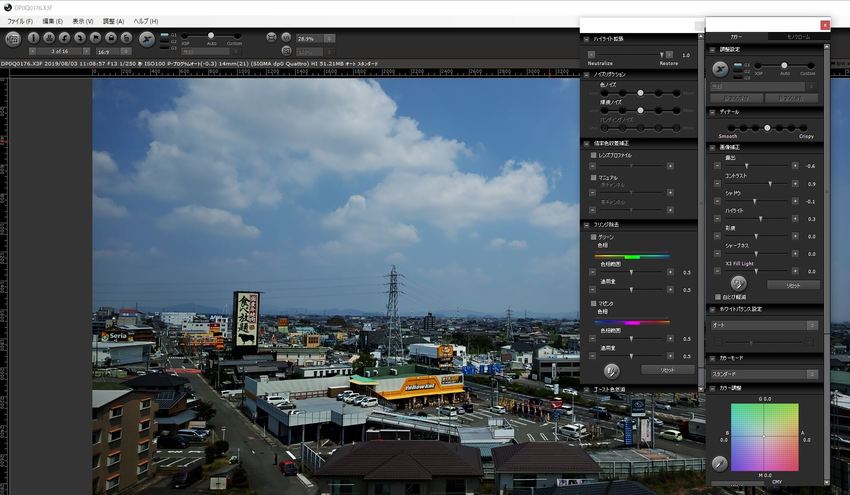Enable the グリーン fringe checkbox
Image resolution: width=850 pixels, height=495 pixels.
594,237
